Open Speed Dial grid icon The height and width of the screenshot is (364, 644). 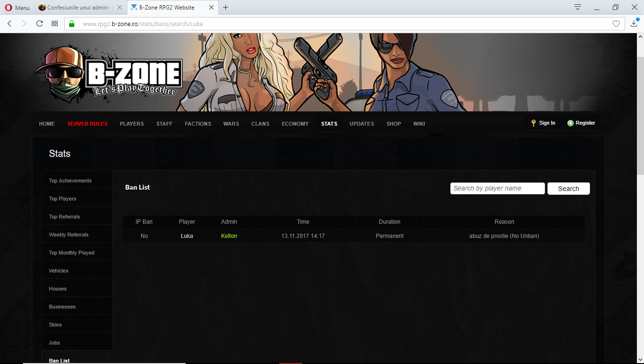(x=55, y=23)
